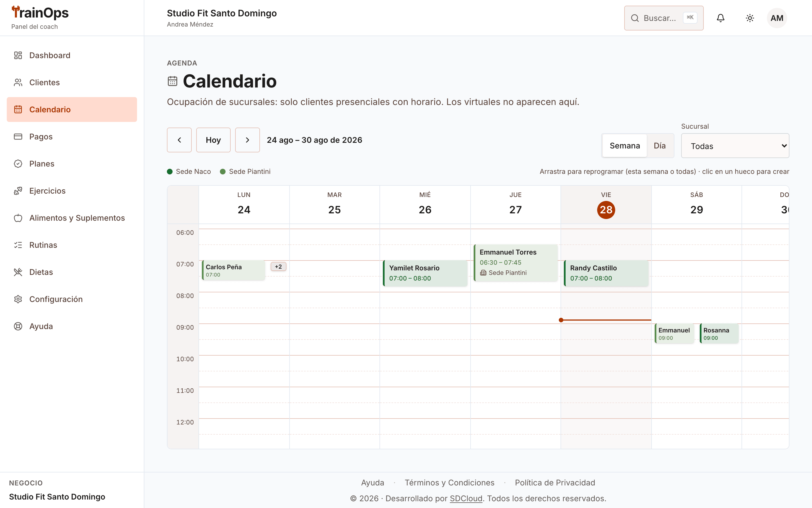This screenshot has width=812, height=508.
Task: Focus the Buscar search field
Action: coord(664,18)
